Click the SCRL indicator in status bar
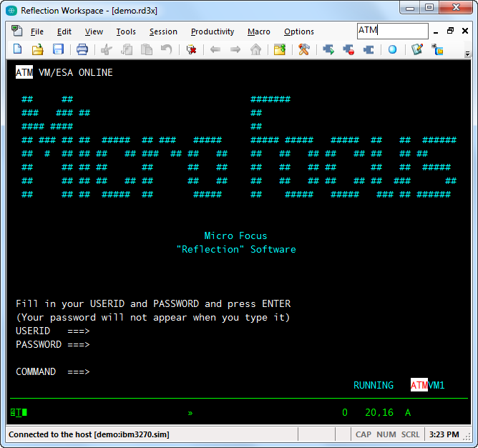The image size is (478, 448). click(x=410, y=434)
